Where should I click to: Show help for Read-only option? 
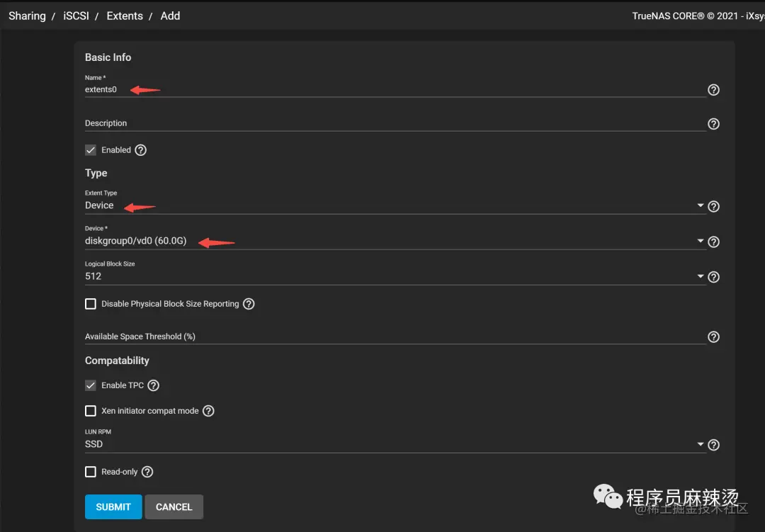click(147, 472)
